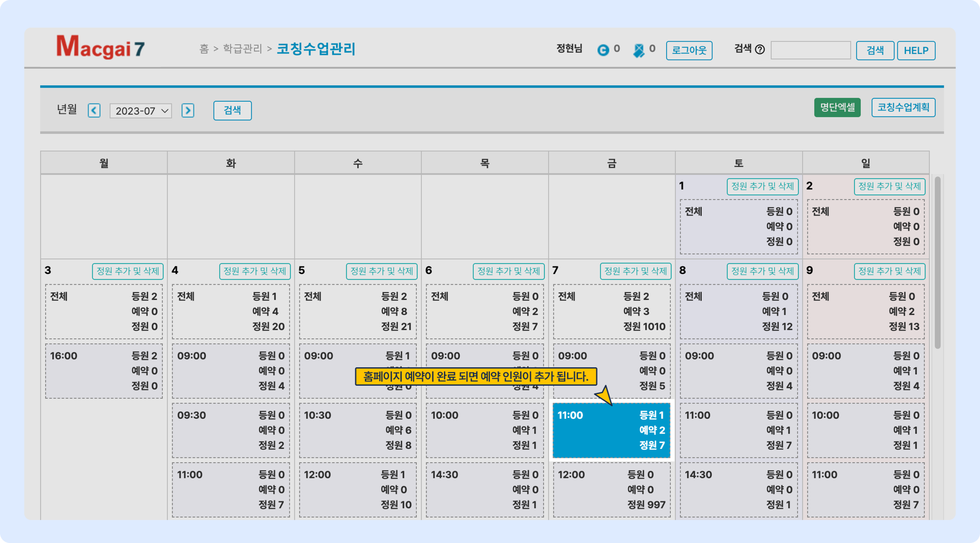Open 학급관리 breadcrumb link
The width and height of the screenshot is (980, 543).
coord(242,49)
